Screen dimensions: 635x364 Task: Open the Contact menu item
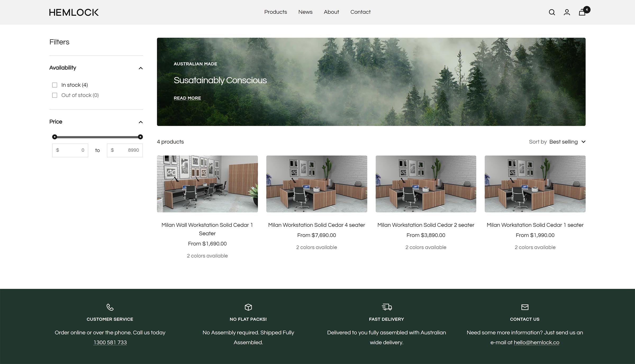(x=360, y=12)
